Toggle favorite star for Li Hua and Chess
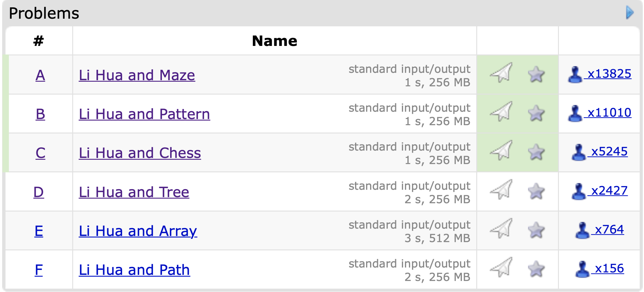 [536, 152]
